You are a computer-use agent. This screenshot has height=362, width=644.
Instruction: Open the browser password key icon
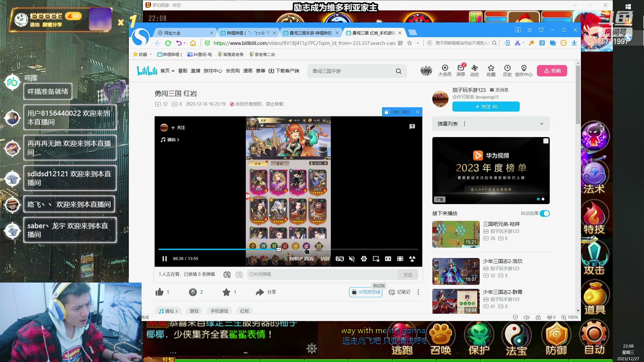(x=531, y=43)
